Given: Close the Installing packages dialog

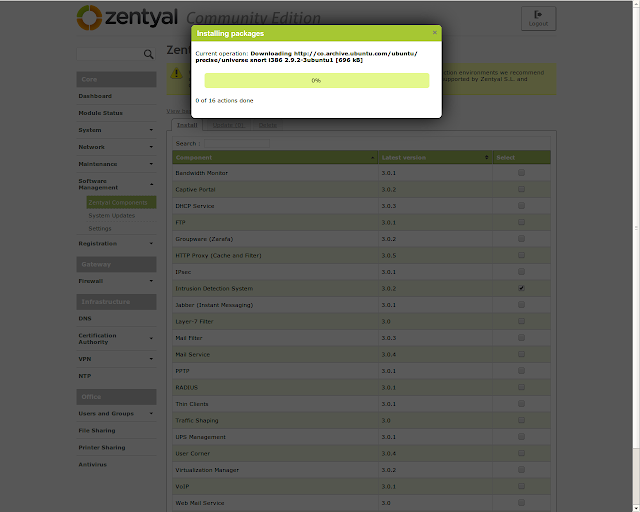Looking at the screenshot, I should [435, 33].
